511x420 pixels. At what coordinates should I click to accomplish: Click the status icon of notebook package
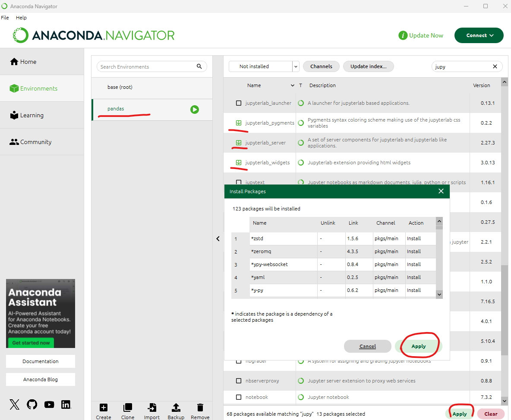tap(301, 397)
